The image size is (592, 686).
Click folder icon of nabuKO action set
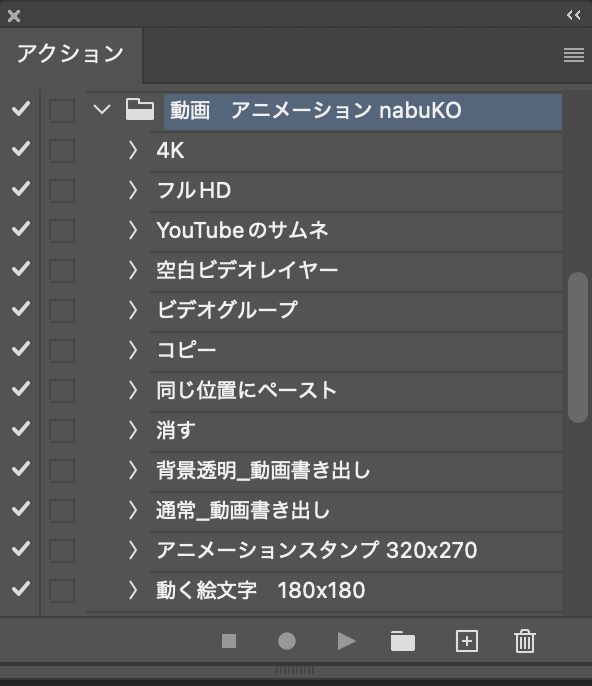click(x=140, y=109)
